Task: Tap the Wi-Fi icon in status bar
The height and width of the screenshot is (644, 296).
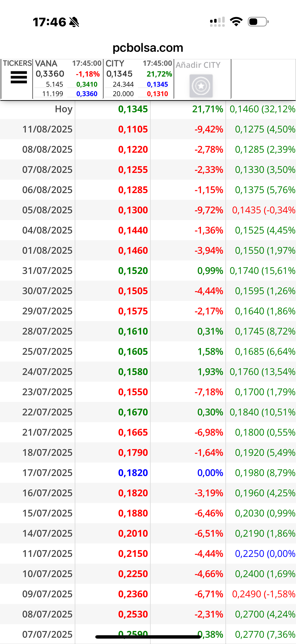Action: pyautogui.click(x=236, y=22)
